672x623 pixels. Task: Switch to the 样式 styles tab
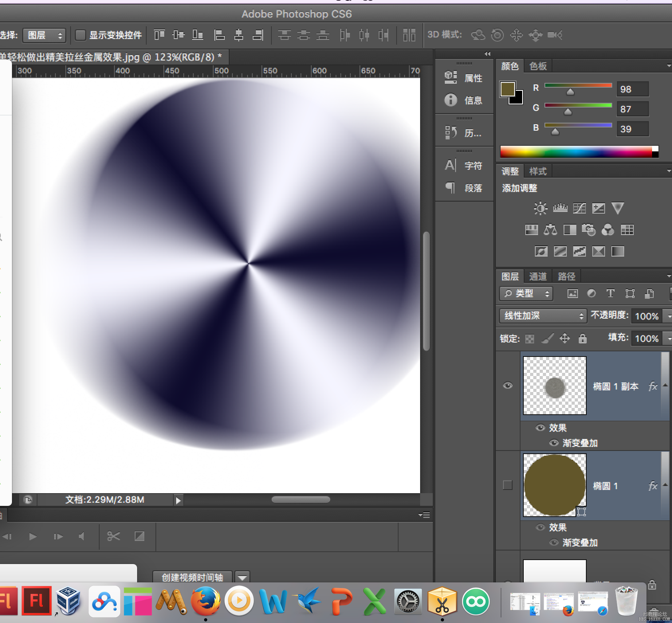tap(538, 171)
